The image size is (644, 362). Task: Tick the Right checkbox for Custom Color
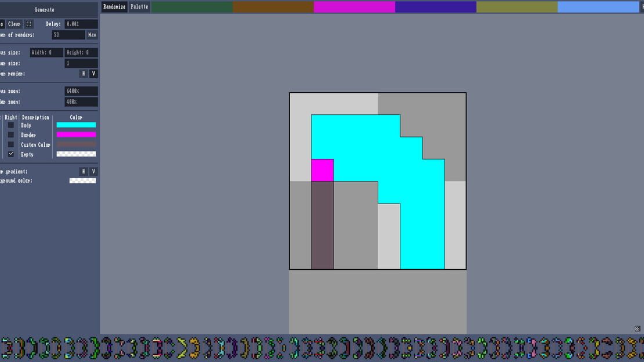point(11,144)
